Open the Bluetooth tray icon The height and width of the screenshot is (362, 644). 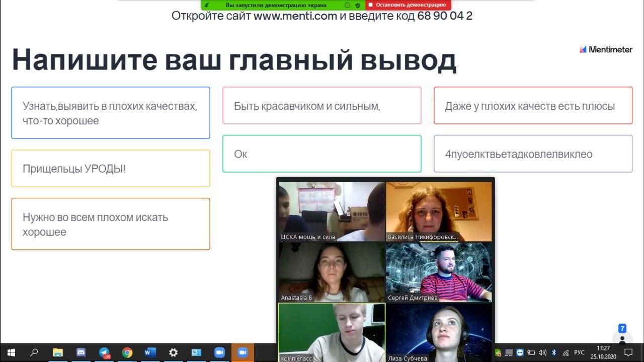[554, 352]
